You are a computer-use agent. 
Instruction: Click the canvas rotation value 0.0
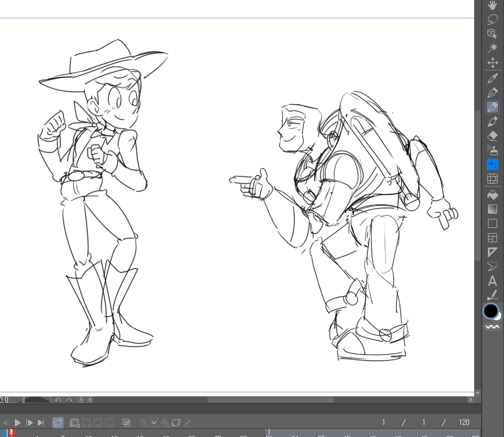4,400
